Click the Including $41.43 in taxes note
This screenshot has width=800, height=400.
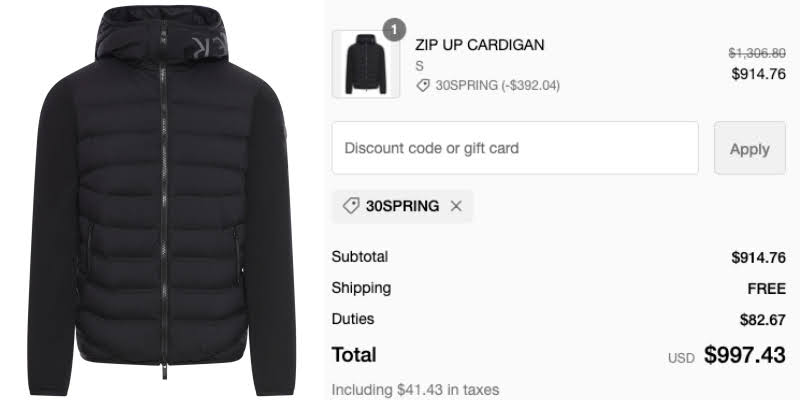pyautogui.click(x=415, y=390)
